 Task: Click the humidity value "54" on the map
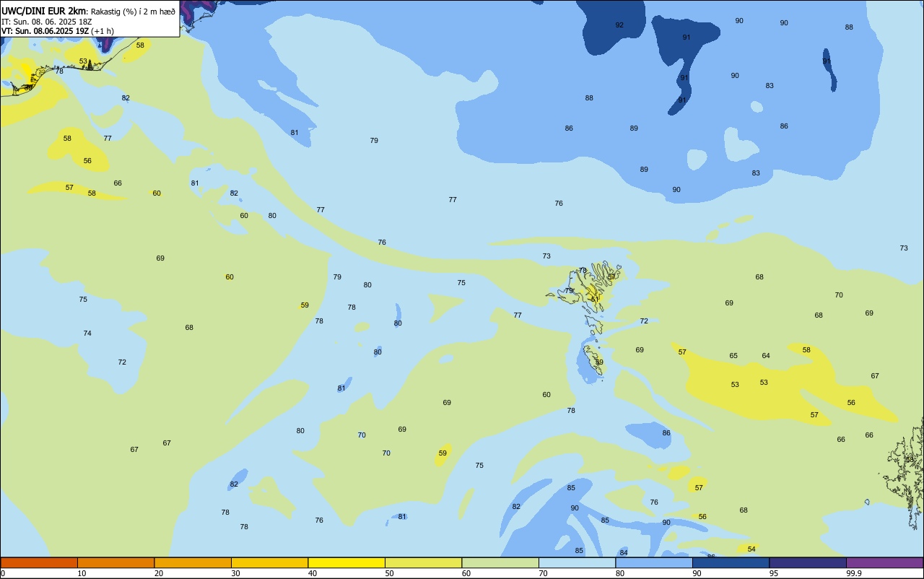(751, 549)
